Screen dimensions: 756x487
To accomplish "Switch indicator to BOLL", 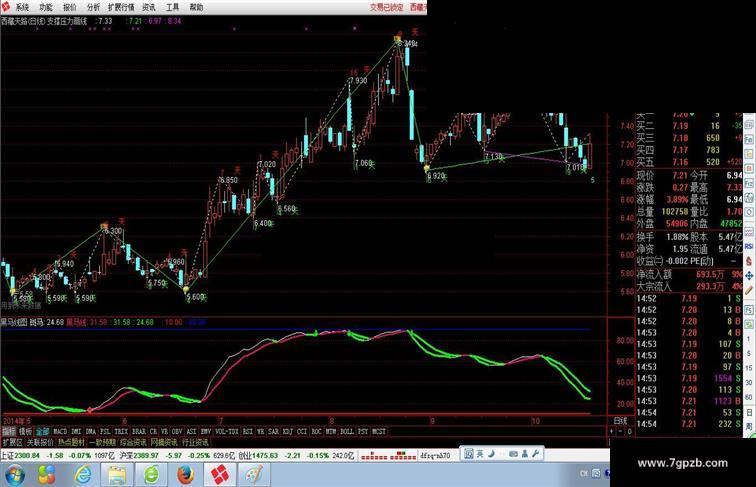I will click(x=347, y=432).
